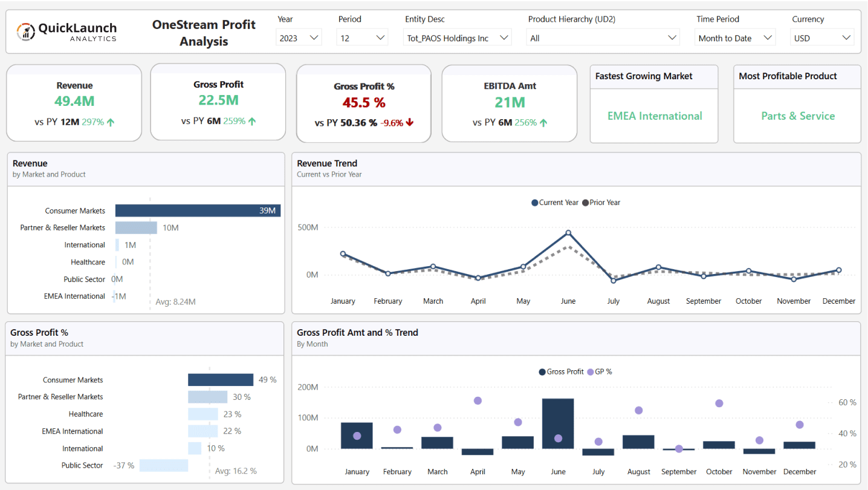Click the Most Profitable Product card header
The image size is (868, 490).
click(797, 77)
